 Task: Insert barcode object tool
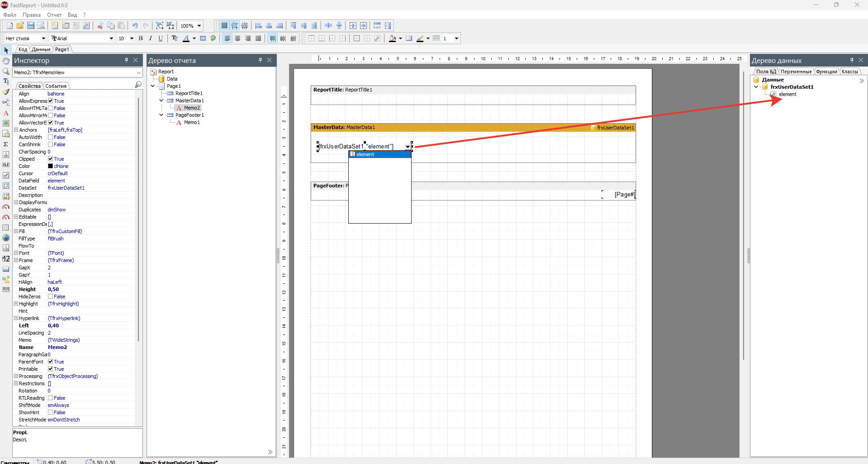6,289
